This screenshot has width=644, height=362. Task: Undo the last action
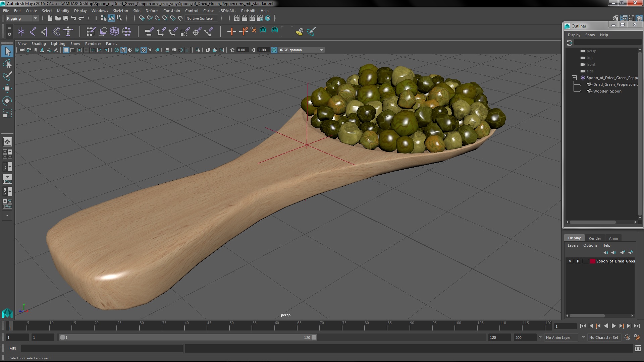click(x=73, y=18)
